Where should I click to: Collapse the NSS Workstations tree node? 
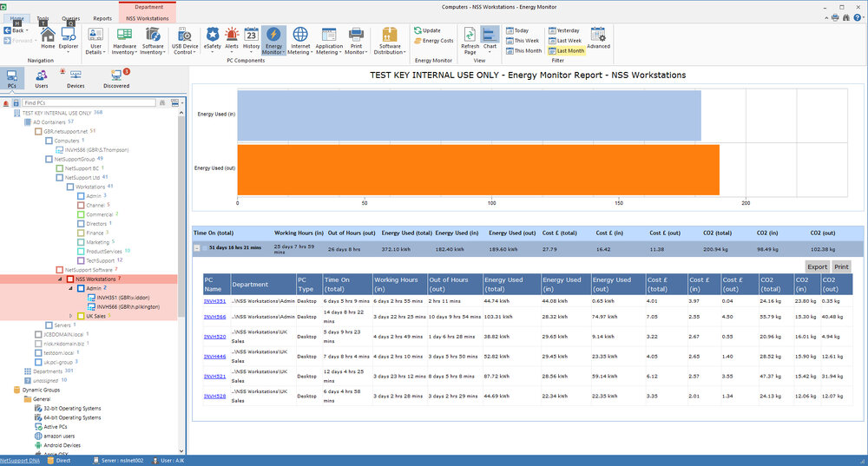click(61, 279)
